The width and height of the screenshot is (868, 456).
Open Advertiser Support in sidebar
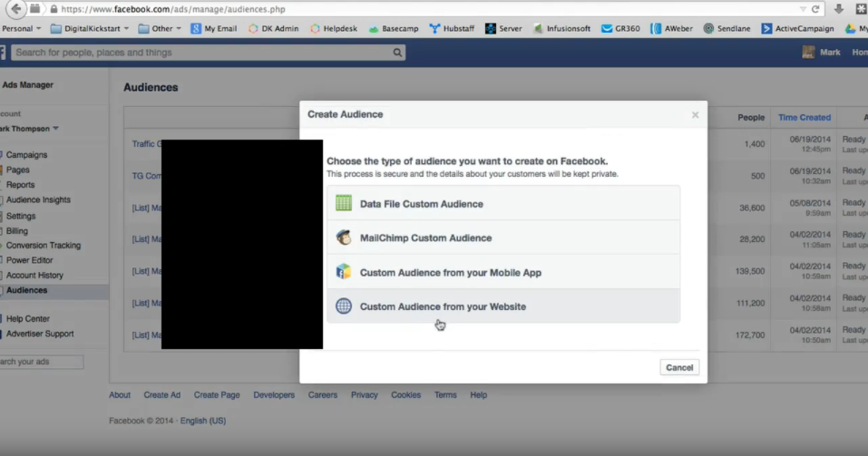click(x=40, y=334)
